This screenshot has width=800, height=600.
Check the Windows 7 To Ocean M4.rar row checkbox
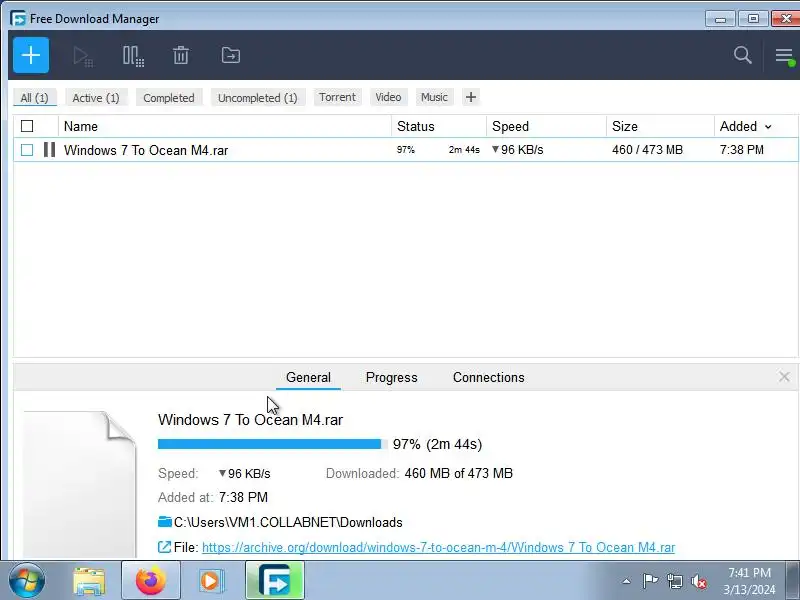pos(27,150)
